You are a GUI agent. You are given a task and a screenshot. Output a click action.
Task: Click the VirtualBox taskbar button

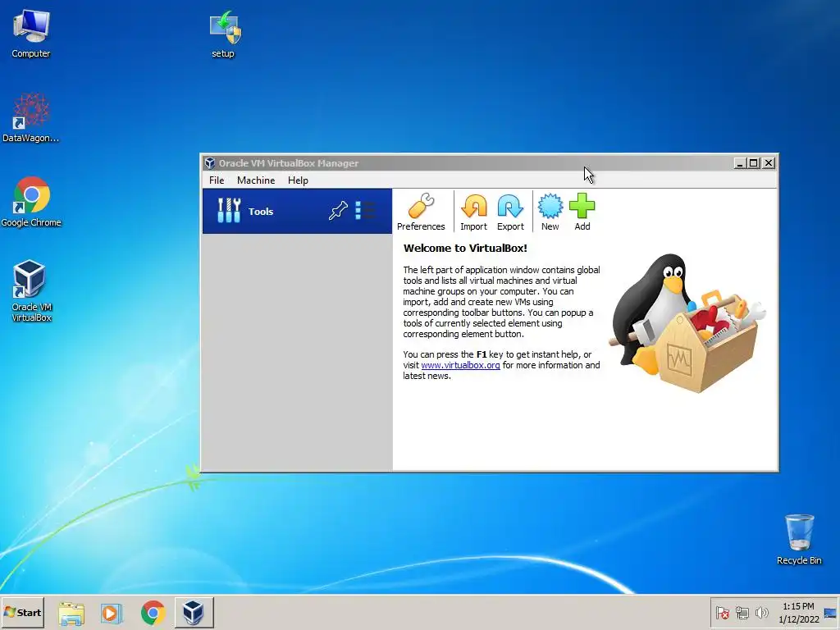pos(194,612)
